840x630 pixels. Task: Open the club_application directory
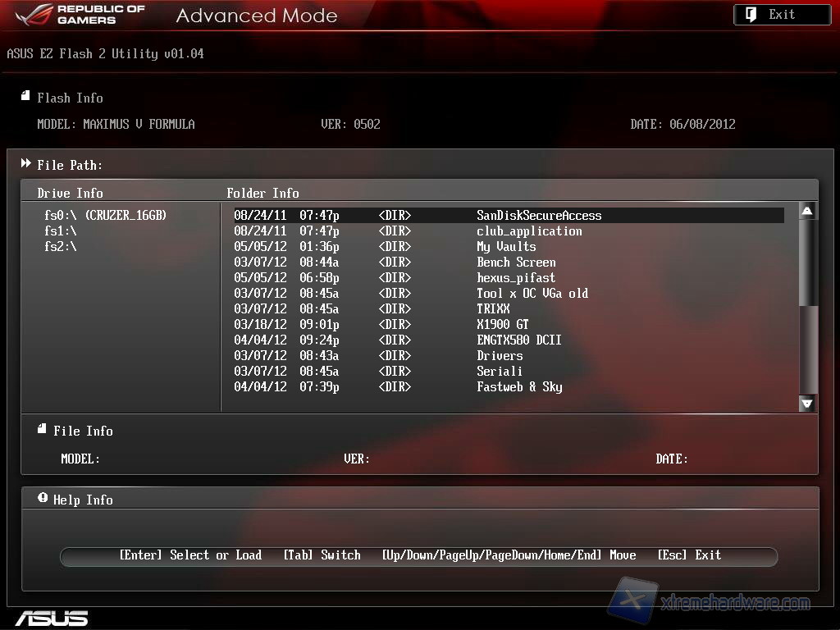(x=529, y=231)
